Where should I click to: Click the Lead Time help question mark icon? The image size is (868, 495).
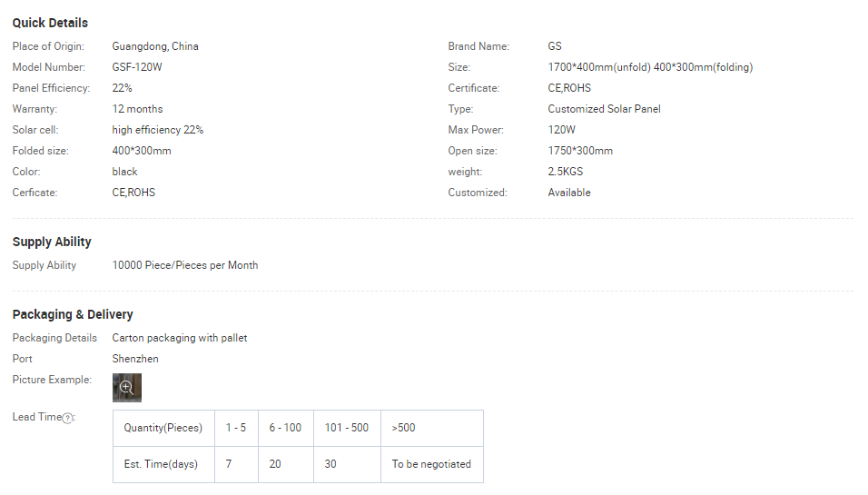pyautogui.click(x=67, y=418)
